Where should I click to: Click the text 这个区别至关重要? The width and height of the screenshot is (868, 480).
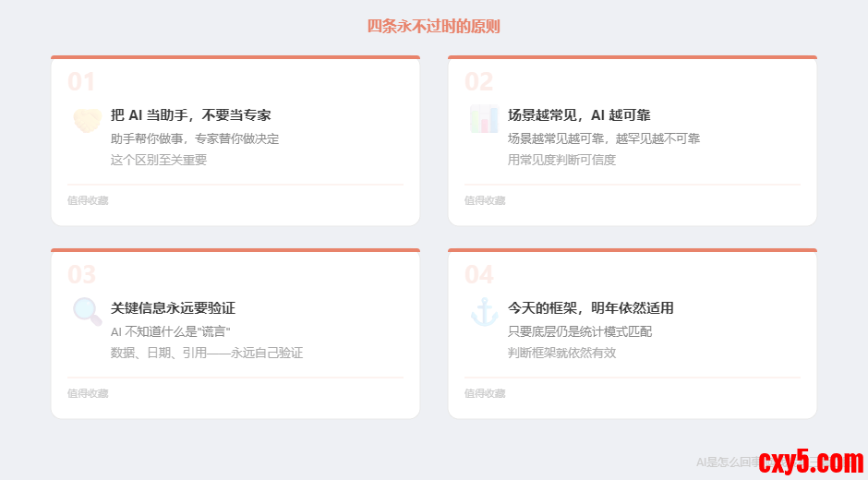[x=158, y=160]
